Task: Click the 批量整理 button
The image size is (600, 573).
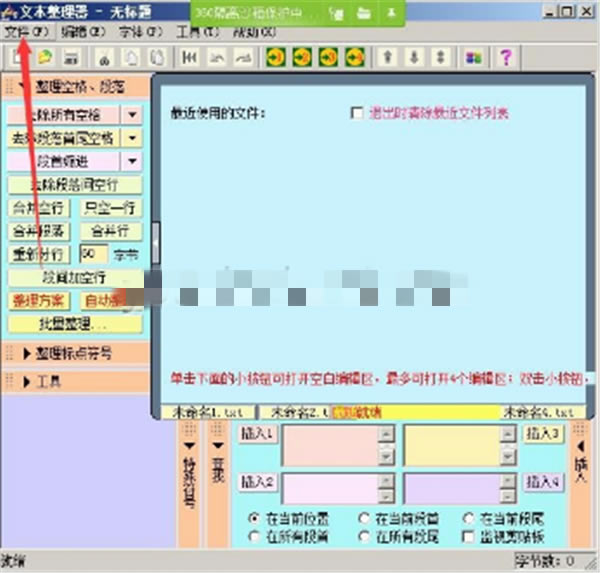Action: click(x=72, y=324)
